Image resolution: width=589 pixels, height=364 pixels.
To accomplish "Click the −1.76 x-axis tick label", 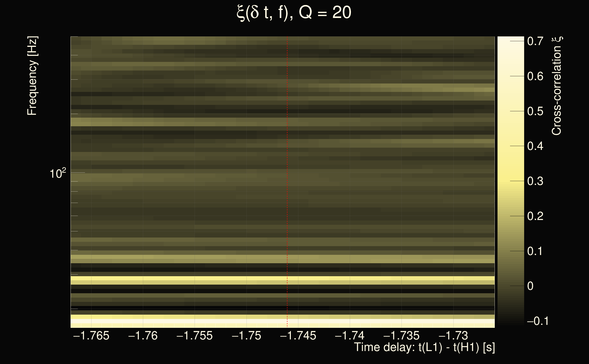I will point(143,336).
